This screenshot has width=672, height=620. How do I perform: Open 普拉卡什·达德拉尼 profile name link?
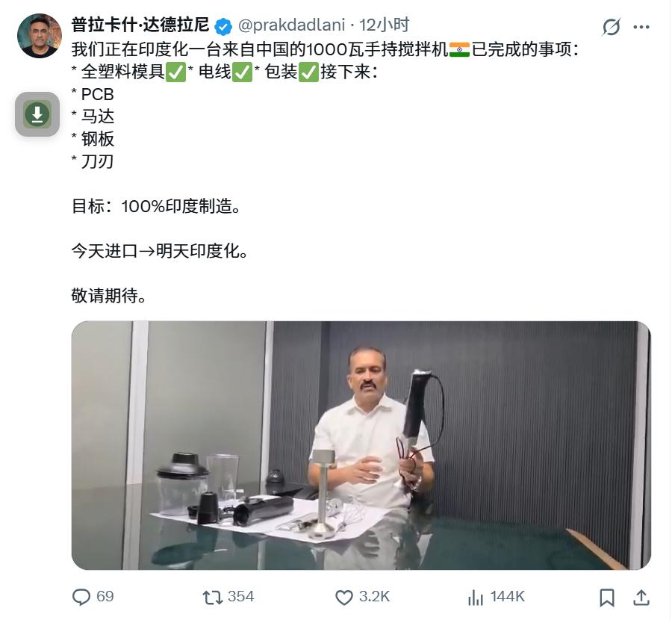coord(140,25)
